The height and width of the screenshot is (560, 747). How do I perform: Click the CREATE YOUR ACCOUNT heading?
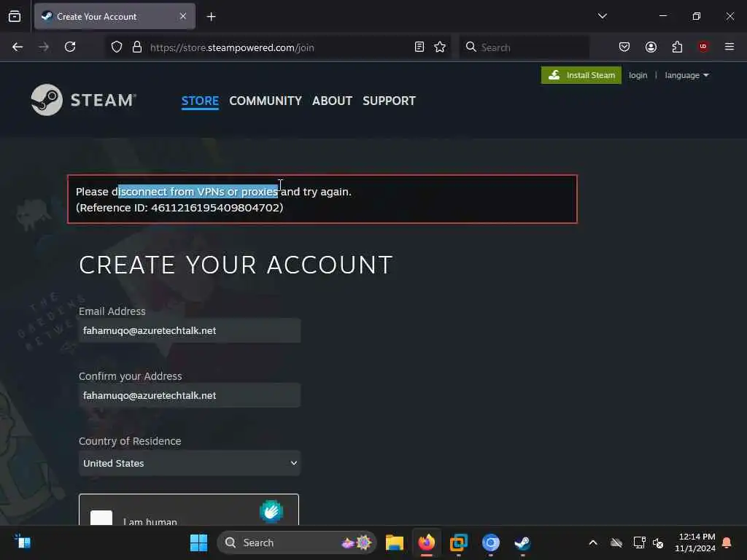pos(236,265)
